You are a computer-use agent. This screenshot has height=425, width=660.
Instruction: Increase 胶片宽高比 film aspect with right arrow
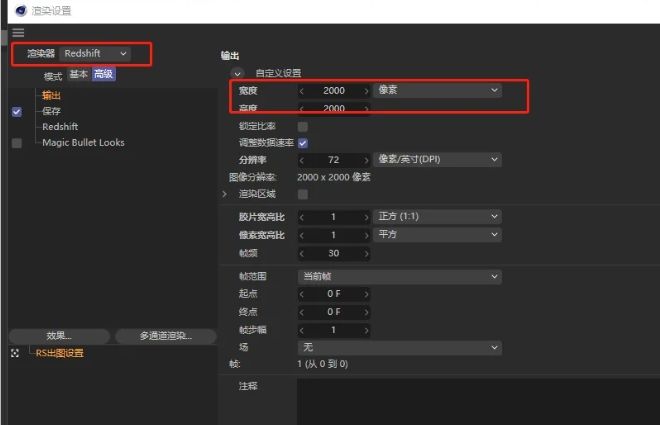[366, 217]
